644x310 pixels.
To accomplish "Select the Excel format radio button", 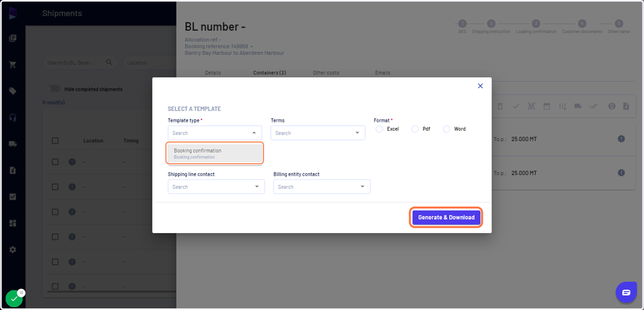I will click(x=379, y=129).
